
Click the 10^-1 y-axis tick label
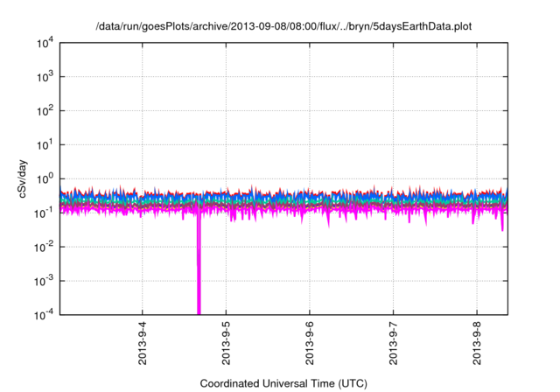pyautogui.click(x=45, y=213)
